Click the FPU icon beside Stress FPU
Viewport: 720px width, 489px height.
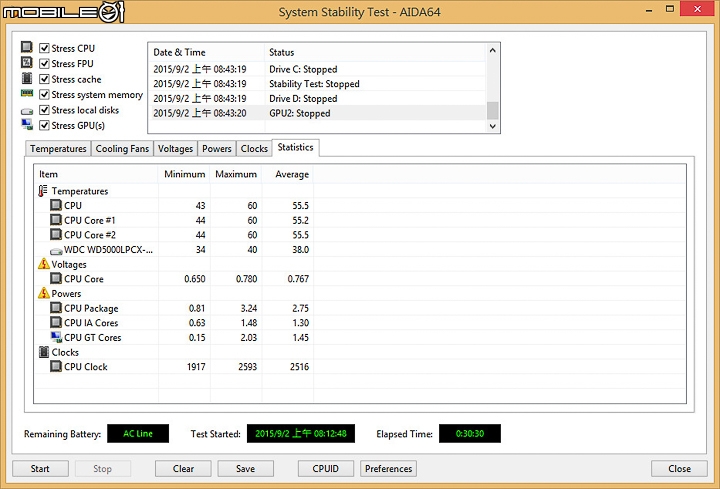click(27, 62)
